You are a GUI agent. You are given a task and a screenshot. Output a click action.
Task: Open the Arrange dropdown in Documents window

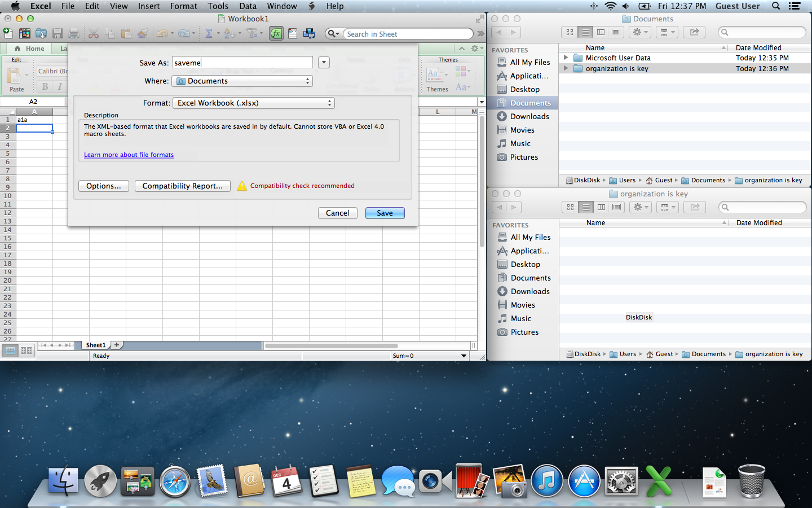(668, 32)
